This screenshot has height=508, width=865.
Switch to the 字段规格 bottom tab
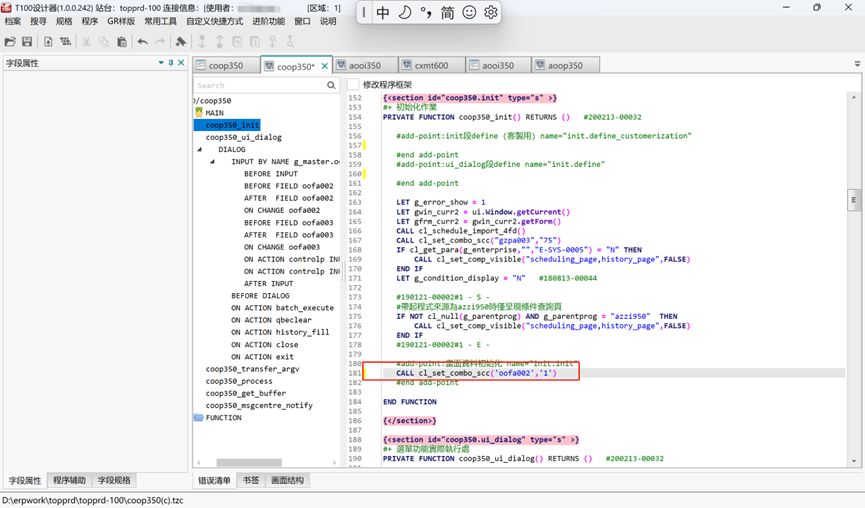pos(114,480)
